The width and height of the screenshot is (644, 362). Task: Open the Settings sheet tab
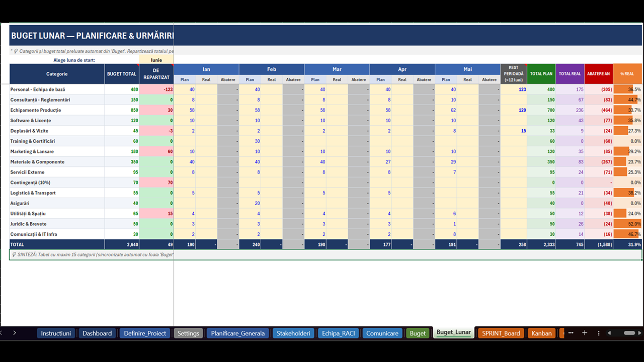click(x=188, y=333)
